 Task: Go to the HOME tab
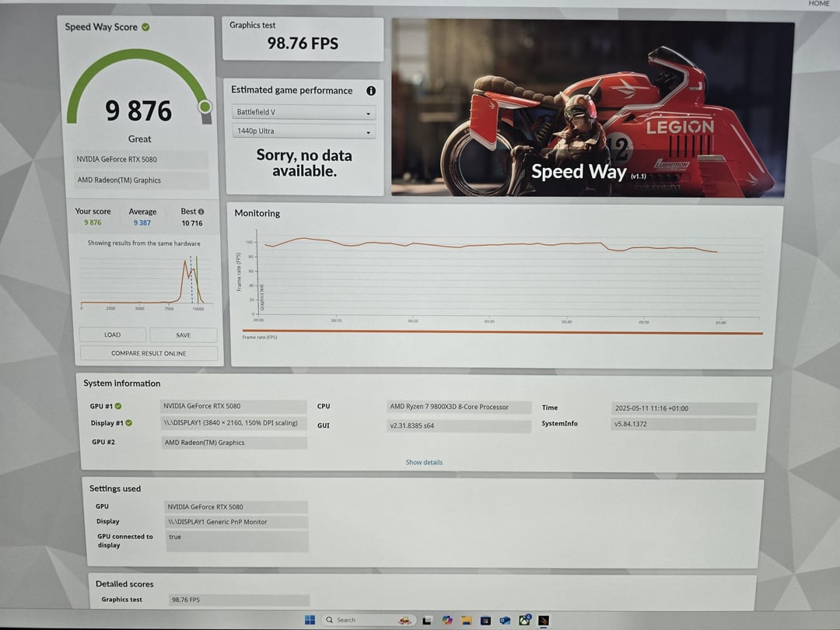coord(818,3)
